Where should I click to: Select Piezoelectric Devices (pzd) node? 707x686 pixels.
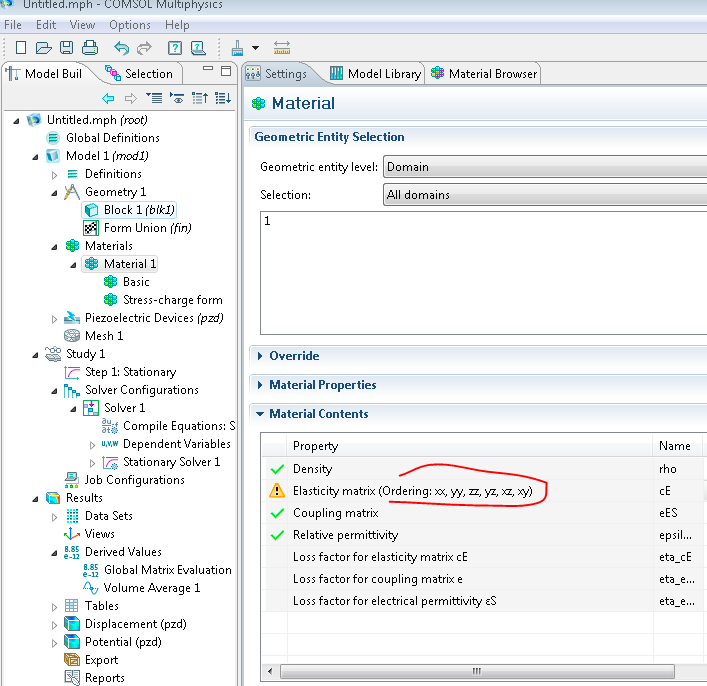click(153, 318)
